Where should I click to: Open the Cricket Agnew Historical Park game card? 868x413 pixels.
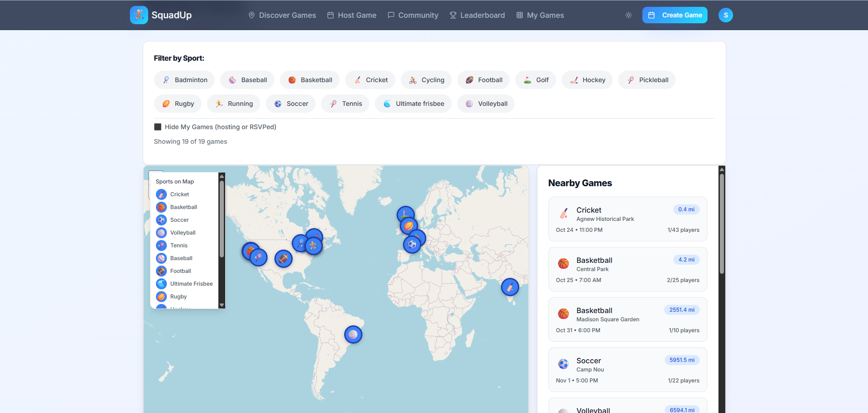coord(627,219)
